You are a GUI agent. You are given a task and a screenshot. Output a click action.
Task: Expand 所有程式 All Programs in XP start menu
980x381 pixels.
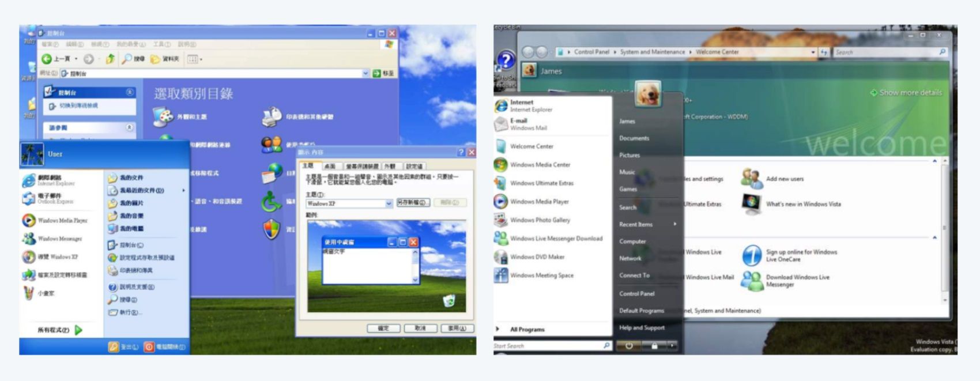(x=60, y=330)
